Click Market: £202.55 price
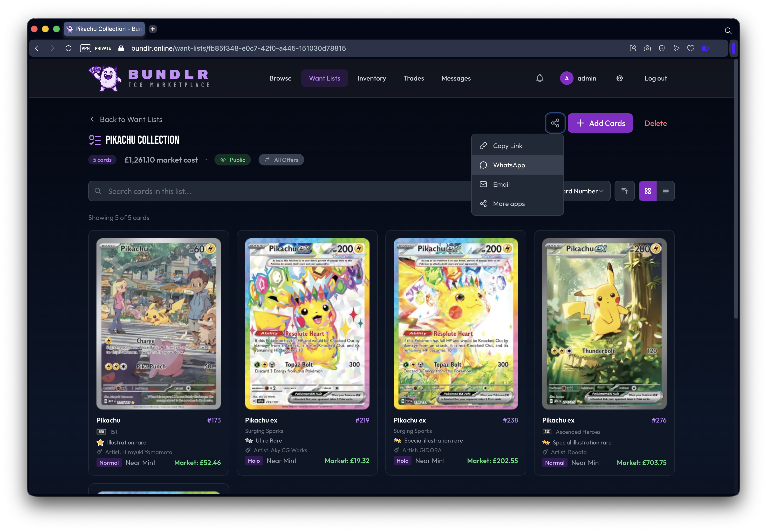The height and width of the screenshot is (532, 767). 492,461
